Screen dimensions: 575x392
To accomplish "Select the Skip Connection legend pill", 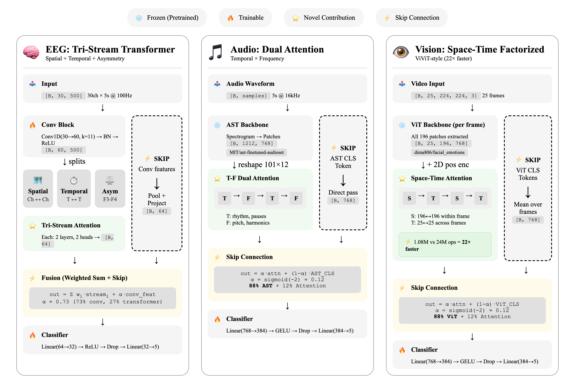I will (x=411, y=18).
